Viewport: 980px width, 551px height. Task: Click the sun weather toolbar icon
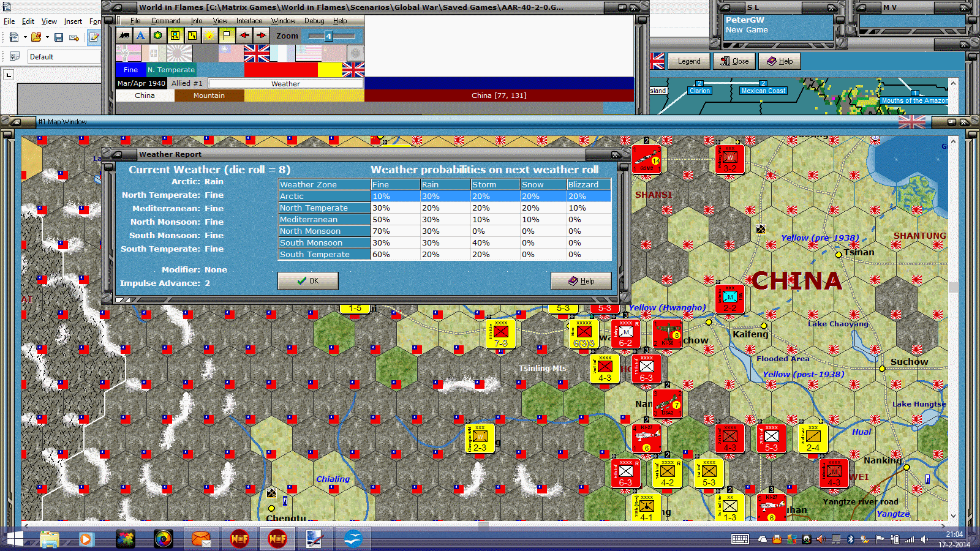pos(209,36)
